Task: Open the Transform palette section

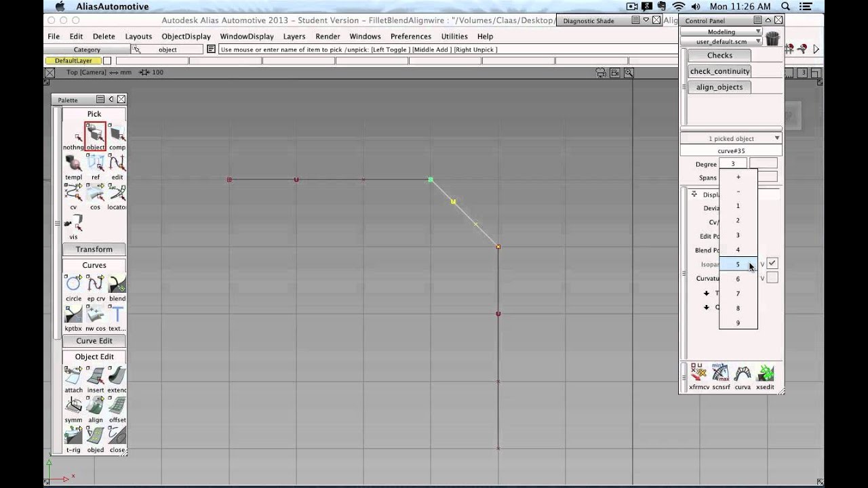Action: 94,249
